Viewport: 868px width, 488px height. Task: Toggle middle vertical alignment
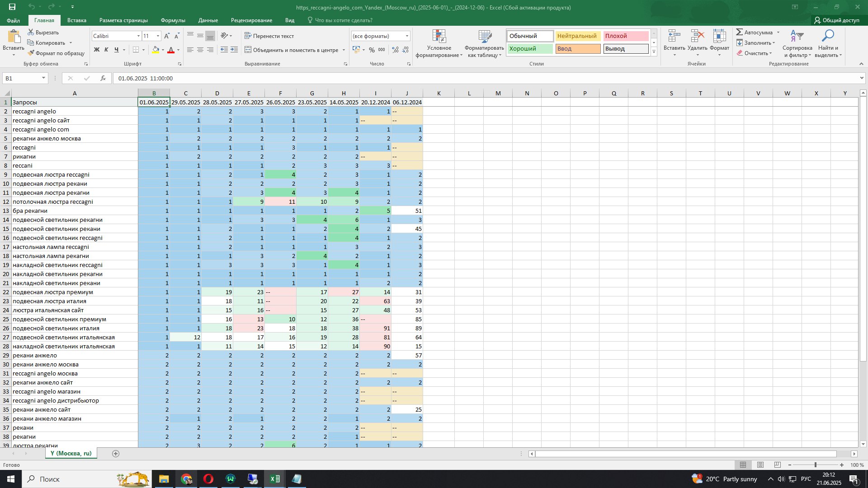pyautogui.click(x=200, y=36)
